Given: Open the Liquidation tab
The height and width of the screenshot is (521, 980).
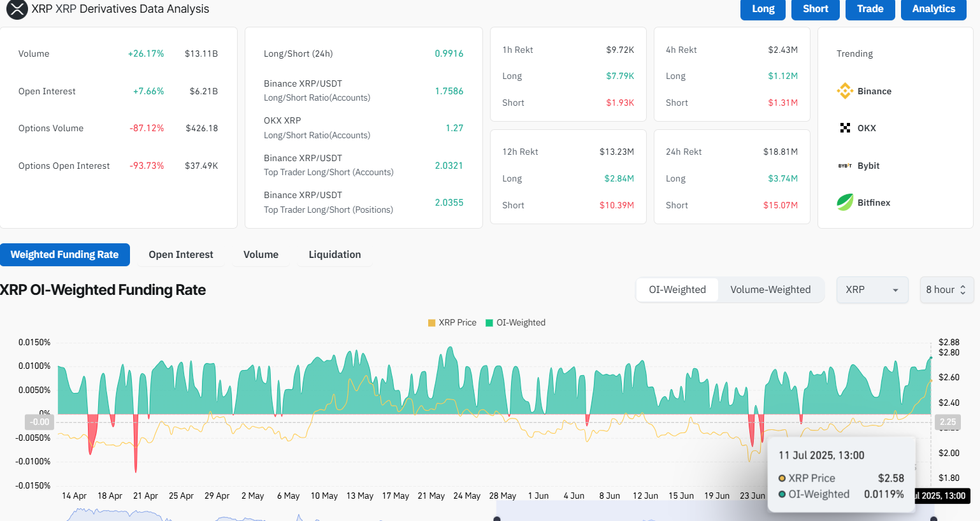Looking at the screenshot, I should coord(335,255).
